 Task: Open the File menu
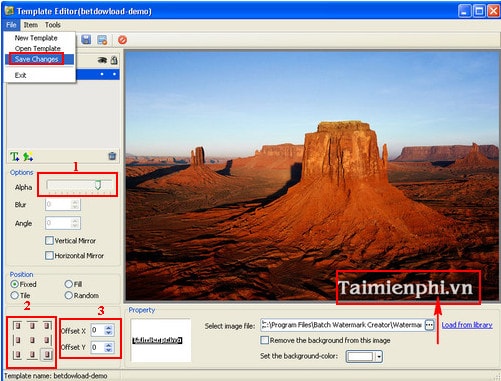[x=11, y=25]
